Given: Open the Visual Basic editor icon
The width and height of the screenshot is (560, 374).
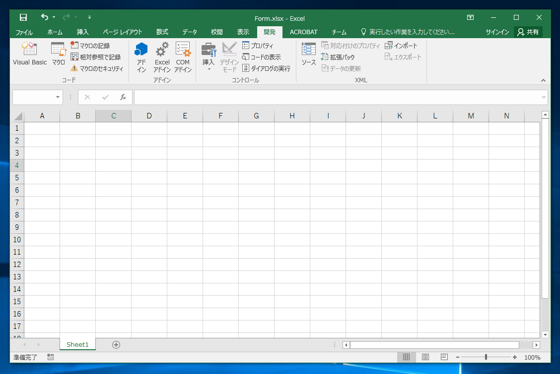Looking at the screenshot, I should [30, 49].
